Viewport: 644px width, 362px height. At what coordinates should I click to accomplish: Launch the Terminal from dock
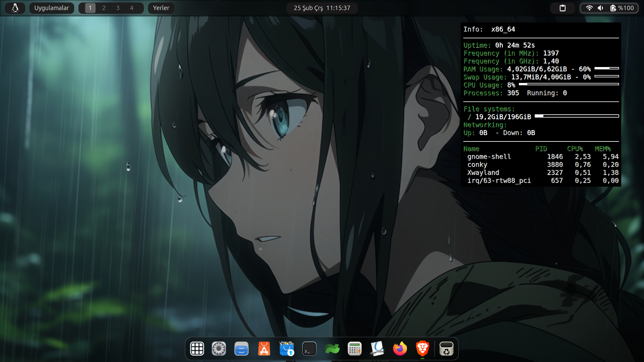tap(309, 349)
